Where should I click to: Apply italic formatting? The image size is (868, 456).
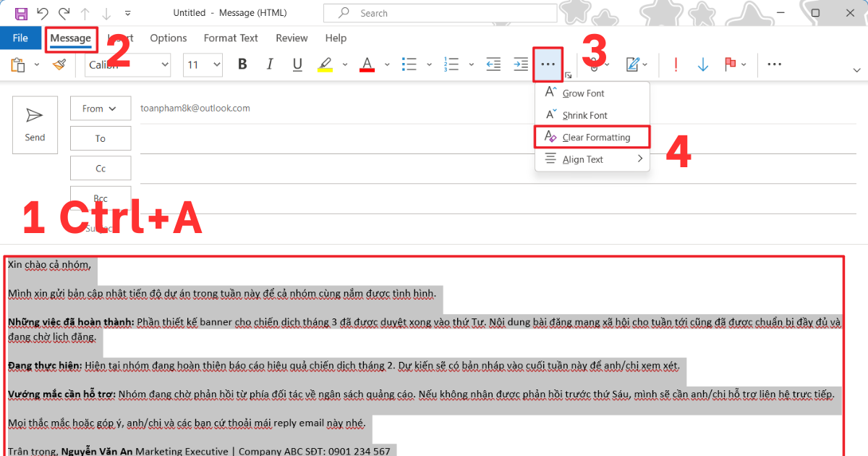(x=269, y=64)
